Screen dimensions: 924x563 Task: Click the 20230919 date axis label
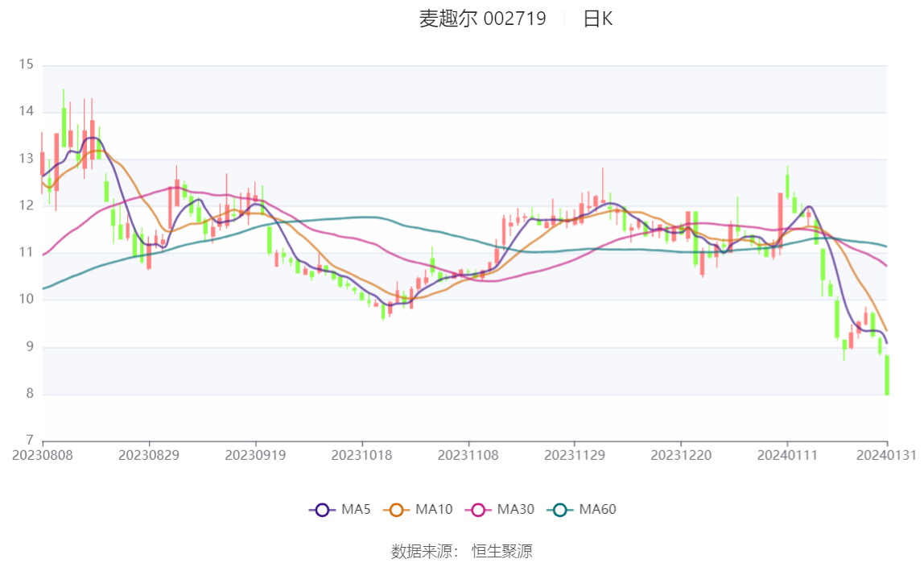(x=255, y=456)
